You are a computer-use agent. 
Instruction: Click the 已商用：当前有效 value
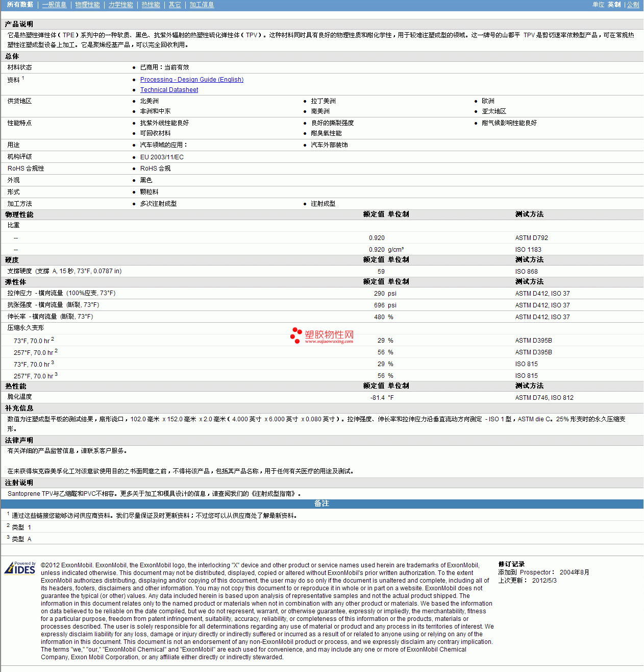(164, 67)
